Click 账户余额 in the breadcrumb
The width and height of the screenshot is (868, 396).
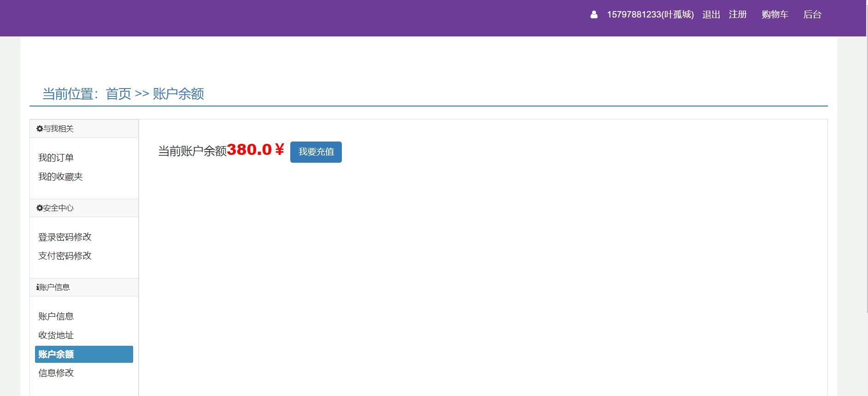tap(178, 94)
